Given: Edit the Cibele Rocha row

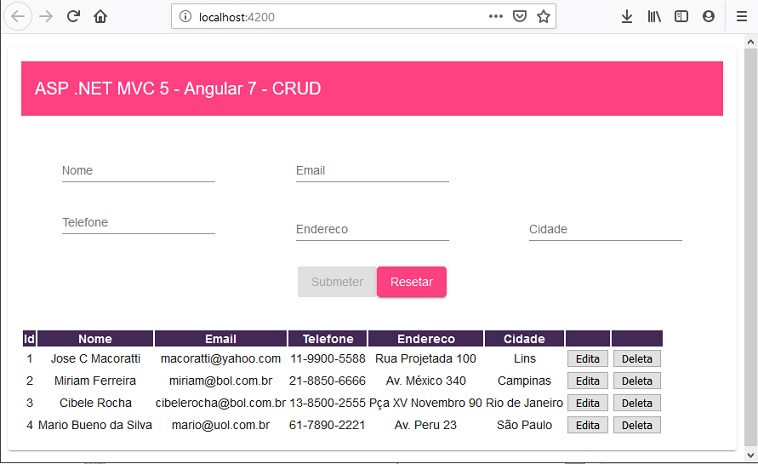Looking at the screenshot, I should (587, 403).
